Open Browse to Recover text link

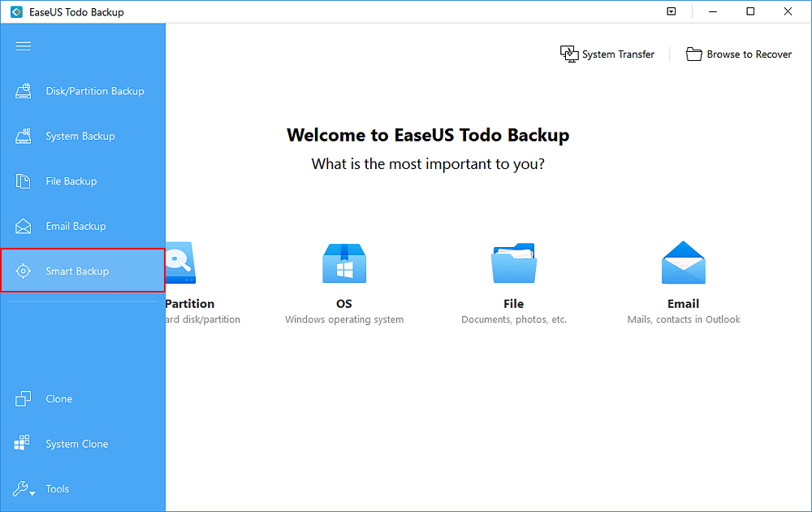(749, 54)
